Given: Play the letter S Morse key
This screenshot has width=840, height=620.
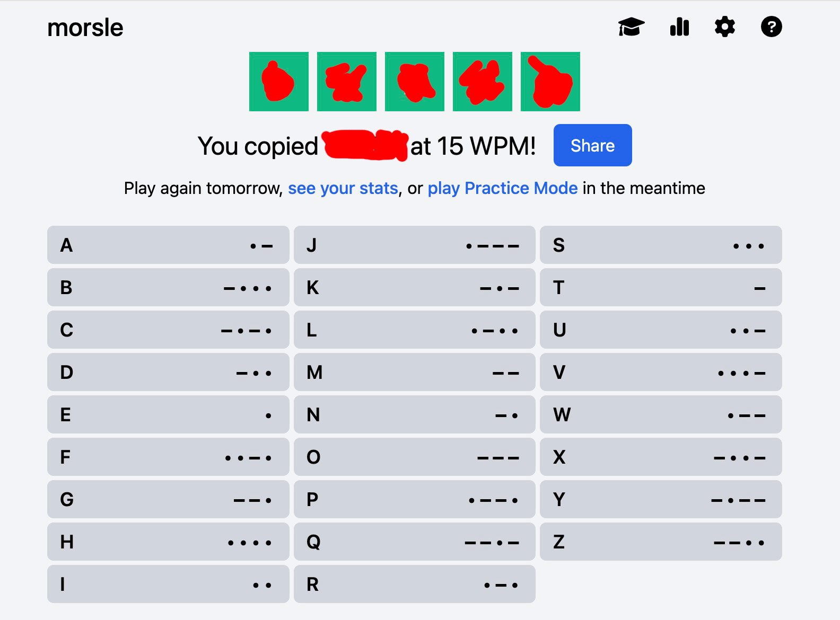Looking at the screenshot, I should pyautogui.click(x=661, y=245).
